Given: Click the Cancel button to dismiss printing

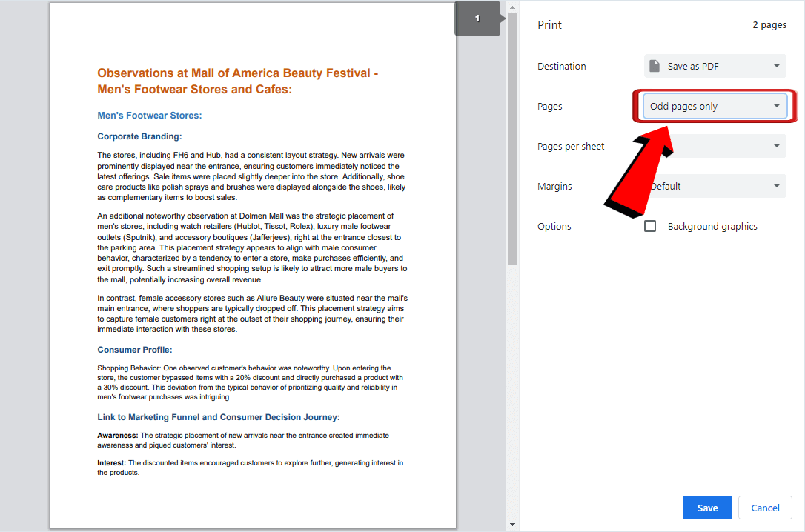Looking at the screenshot, I should coord(765,508).
